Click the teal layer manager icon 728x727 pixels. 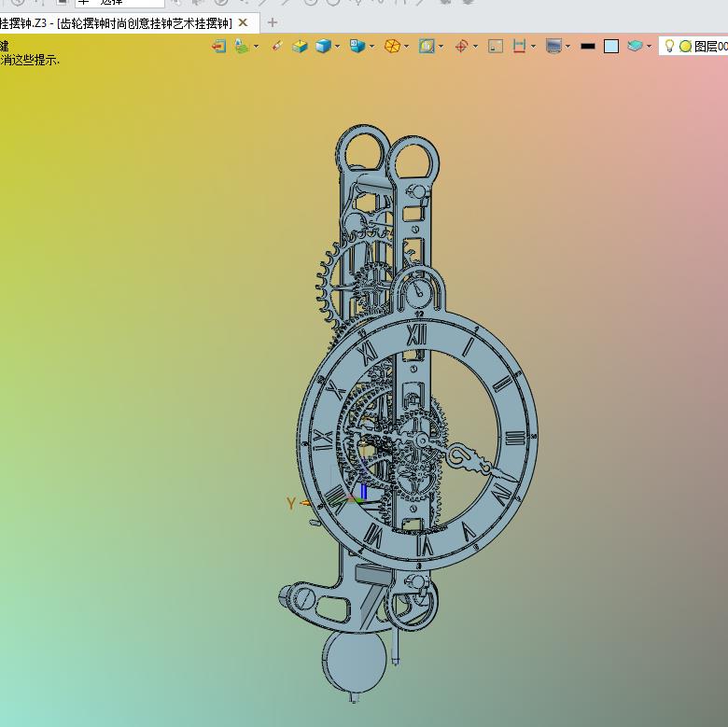pos(635,46)
